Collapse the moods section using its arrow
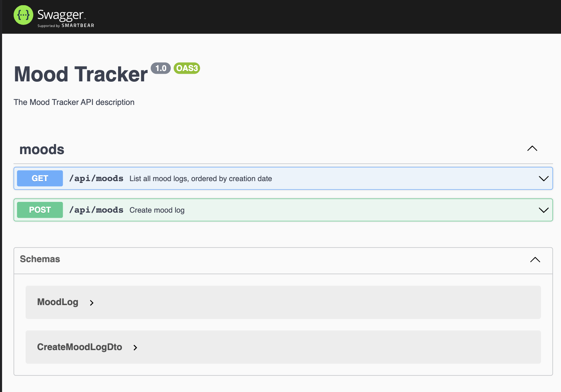Viewport: 561px width, 392px height. [x=532, y=149]
